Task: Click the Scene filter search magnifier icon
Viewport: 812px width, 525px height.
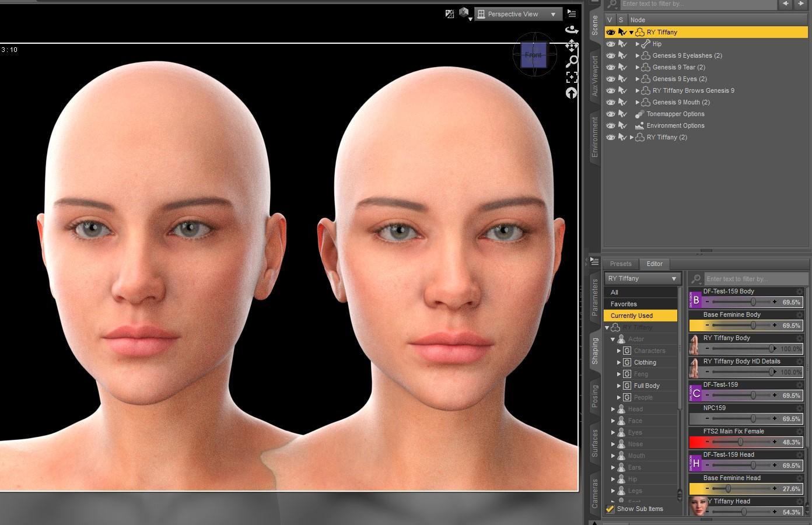Action: tap(612, 4)
